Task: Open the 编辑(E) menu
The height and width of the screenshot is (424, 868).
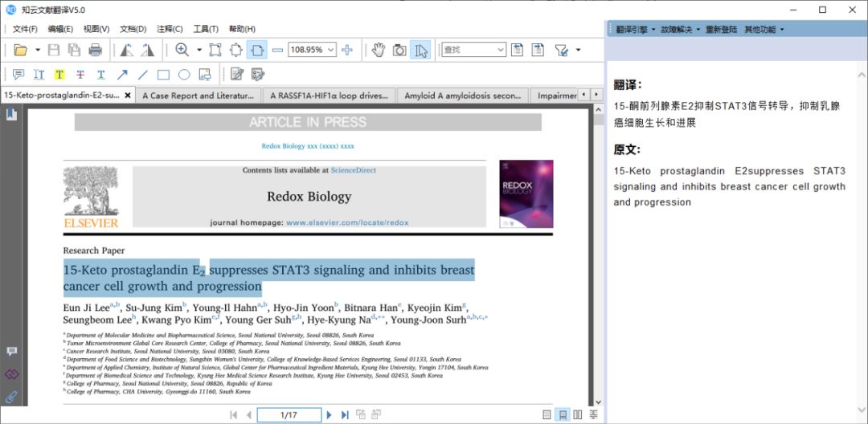Action: click(x=60, y=29)
